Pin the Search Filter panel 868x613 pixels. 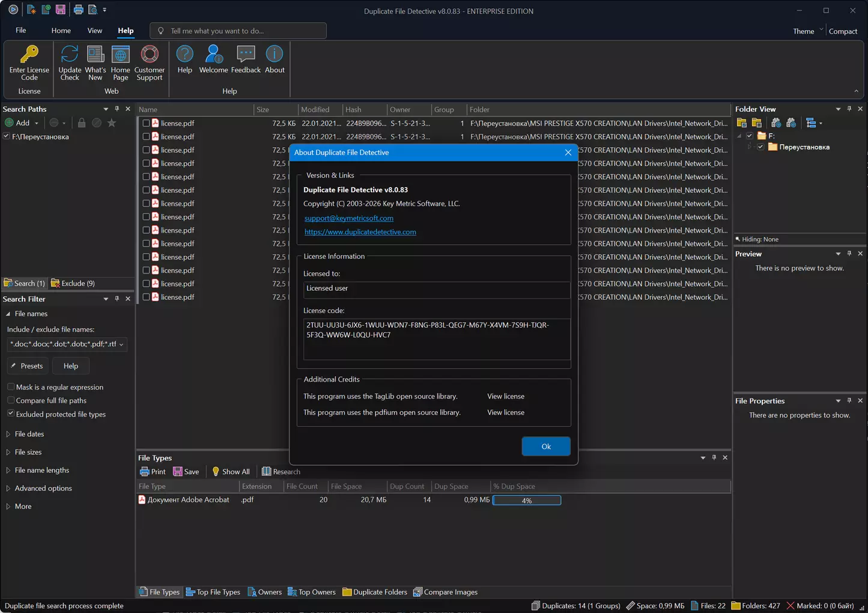[117, 299]
